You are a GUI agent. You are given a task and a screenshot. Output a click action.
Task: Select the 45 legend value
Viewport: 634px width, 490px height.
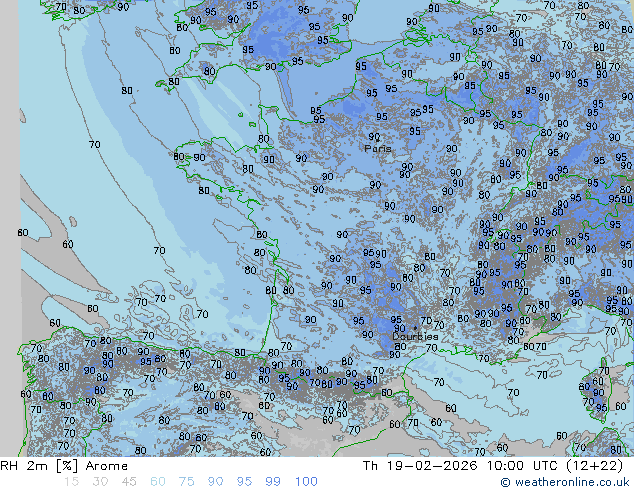tap(128, 482)
